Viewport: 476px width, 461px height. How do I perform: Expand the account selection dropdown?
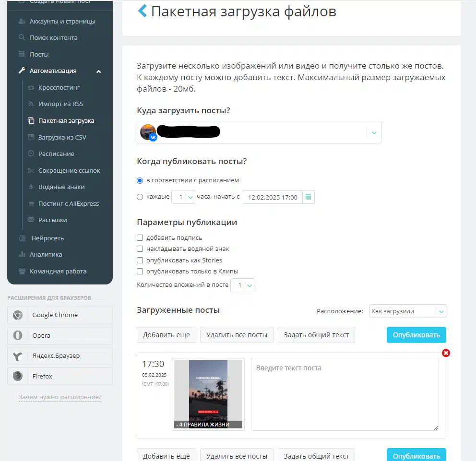pyautogui.click(x=374, y=132)
